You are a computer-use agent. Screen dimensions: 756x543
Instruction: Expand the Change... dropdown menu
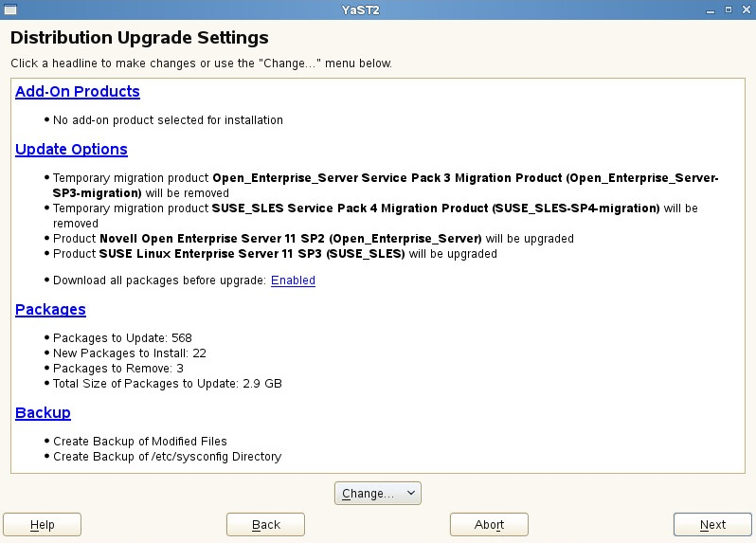377,494
